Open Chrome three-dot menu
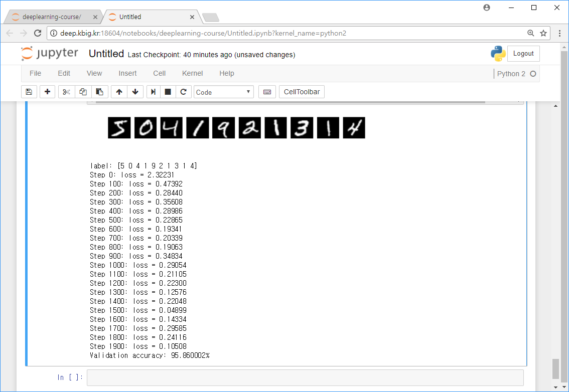Viewport: 569px width, 392px height. 559,33
